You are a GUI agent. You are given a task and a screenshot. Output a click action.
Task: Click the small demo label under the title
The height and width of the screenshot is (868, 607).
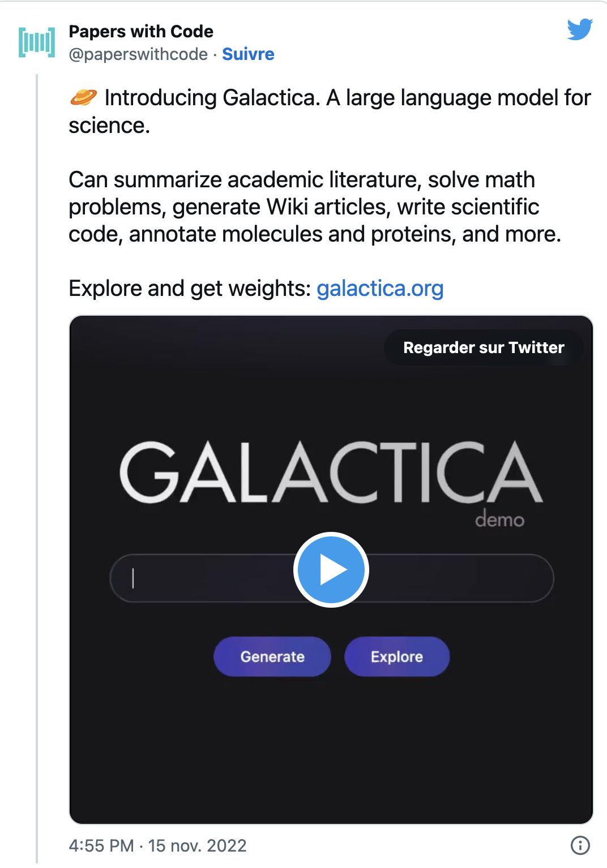click(499, 519)
